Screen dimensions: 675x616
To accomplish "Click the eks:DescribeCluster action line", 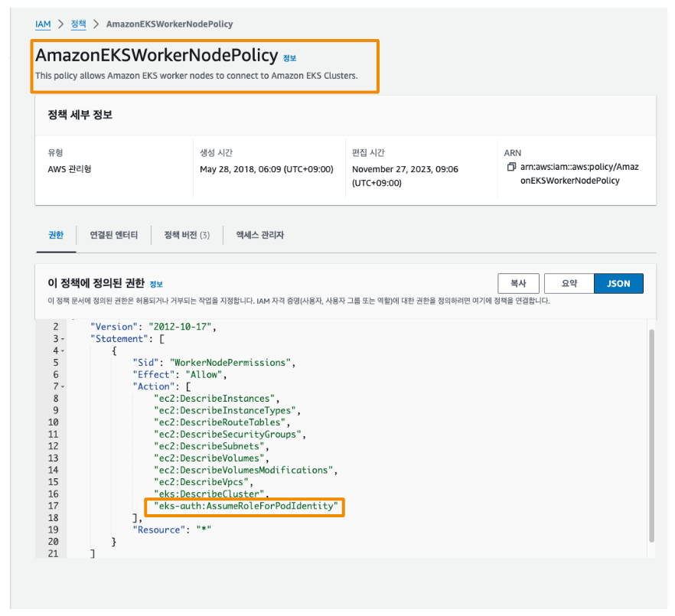I will [x=211, y=494].
